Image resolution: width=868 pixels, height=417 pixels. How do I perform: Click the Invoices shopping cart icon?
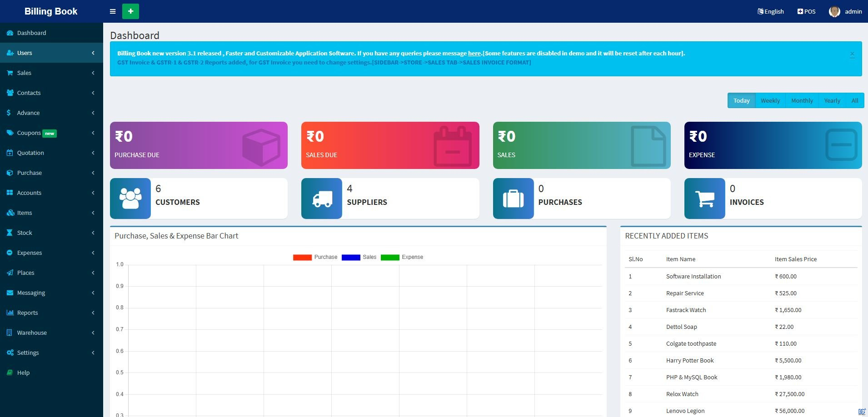pyautogui.click(x=704, y=199)
